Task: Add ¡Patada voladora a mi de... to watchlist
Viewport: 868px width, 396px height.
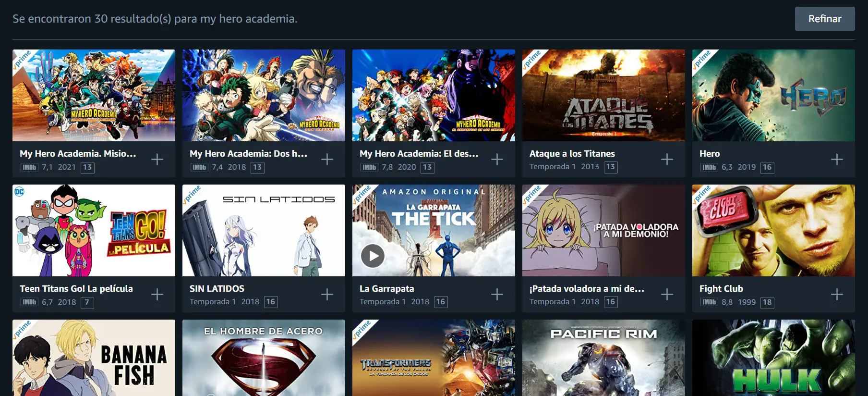Action: (x=667, y=294)
